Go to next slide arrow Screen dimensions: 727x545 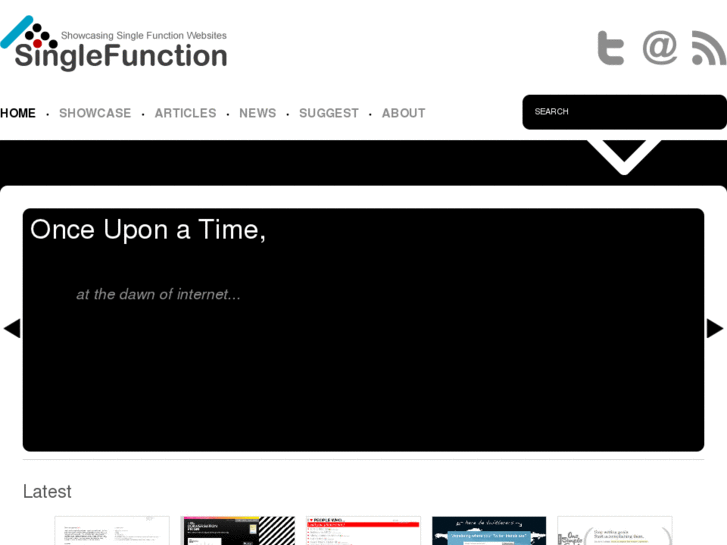tap(714, 328)
